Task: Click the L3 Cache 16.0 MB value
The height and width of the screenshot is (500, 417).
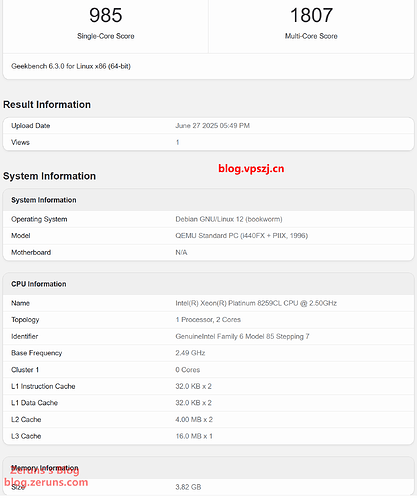Action: [194, 436]
